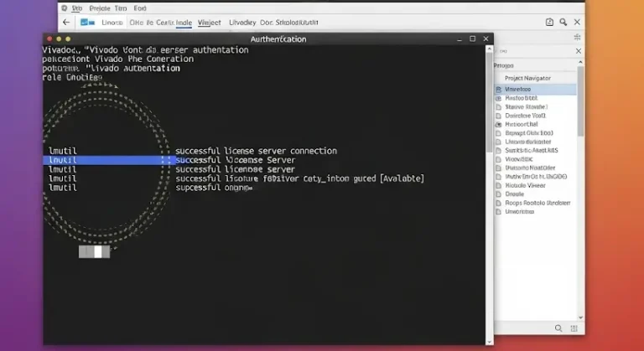Screen dimensions: 644x351
Task: Click the document icon beside "Wlotiolo Vineer"
Action: 499,186
